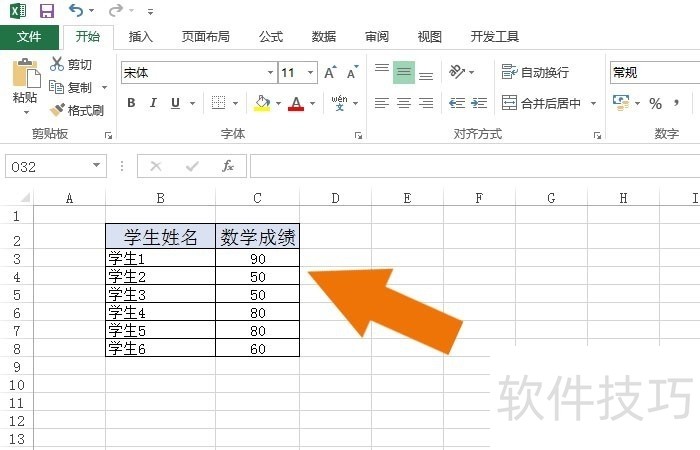Viewport: 700px width, 450px height.
Task: Expand the fill color palette arrow
Action: pos(278,104)
